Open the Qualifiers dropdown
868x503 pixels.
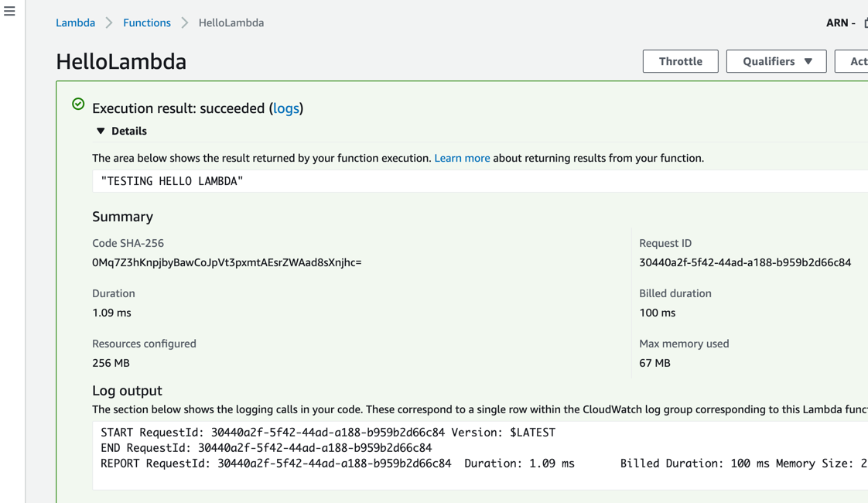tap(776, 61)
